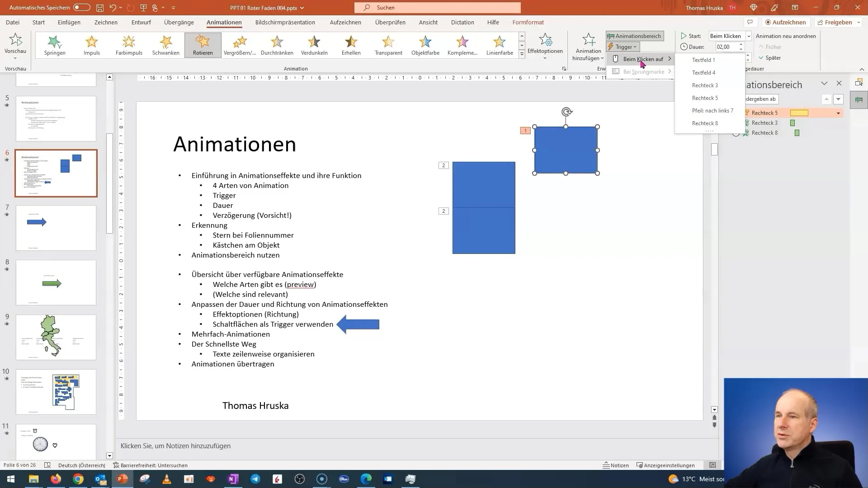Click the Animationen ribbon tab
868x488 pixels.
(224, 22)
